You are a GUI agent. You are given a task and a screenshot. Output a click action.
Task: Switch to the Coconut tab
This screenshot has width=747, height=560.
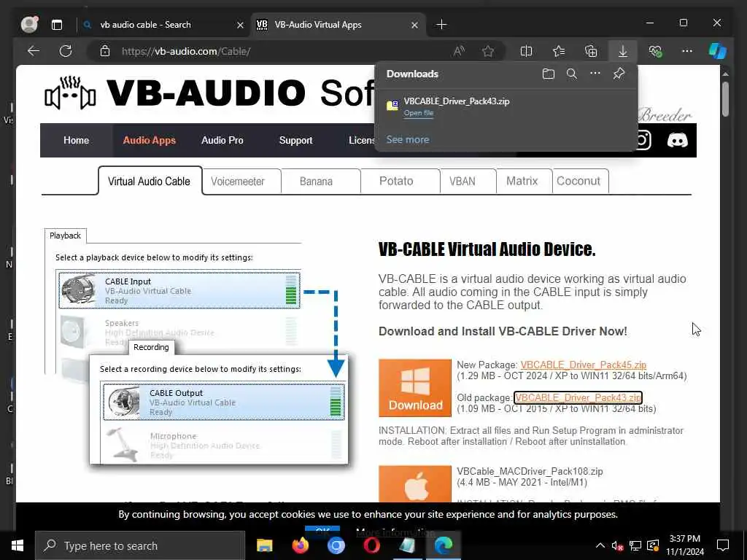pos(578,182)
